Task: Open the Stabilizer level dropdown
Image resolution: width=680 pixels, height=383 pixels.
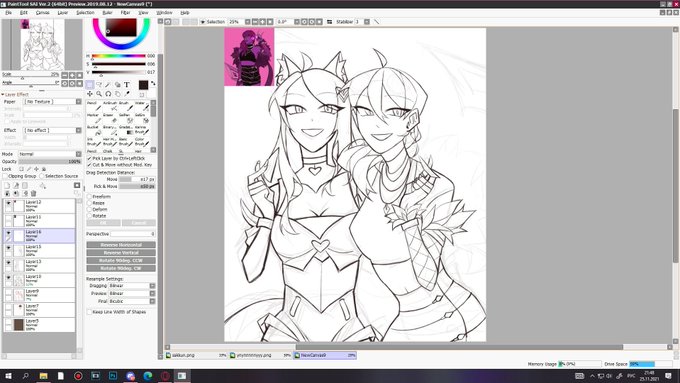Action: [x=367, y=22]
